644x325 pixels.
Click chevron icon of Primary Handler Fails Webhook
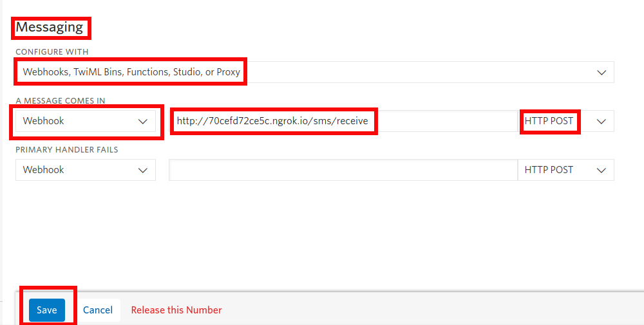point(143,170)
